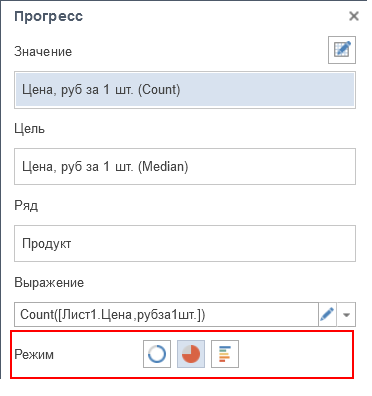
Task: Select the Продукт series field
Action: pyautogui.click(x=185, y=243)
